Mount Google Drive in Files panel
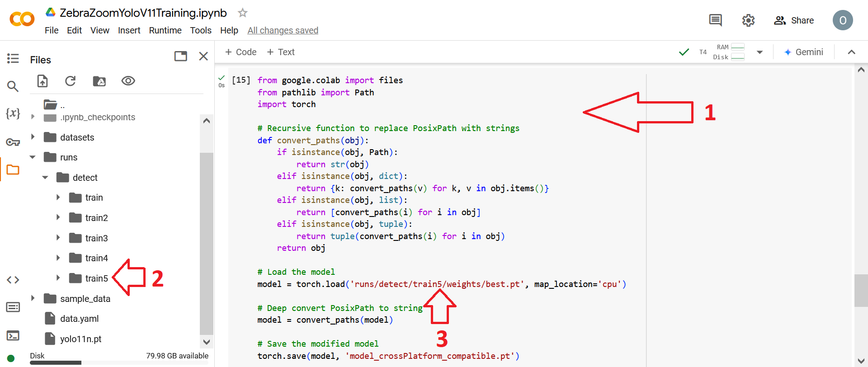The width and height of the screenshot is (868, 367). (99, 81)
